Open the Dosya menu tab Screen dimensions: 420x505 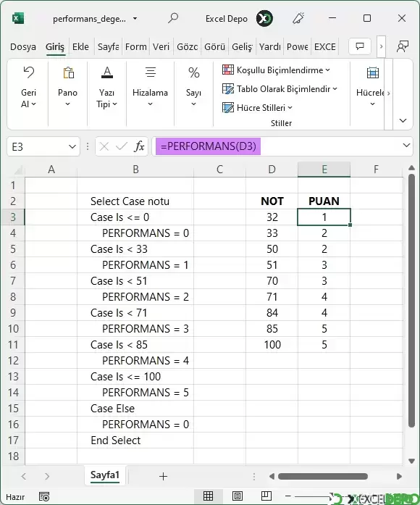tap(23, 46)
